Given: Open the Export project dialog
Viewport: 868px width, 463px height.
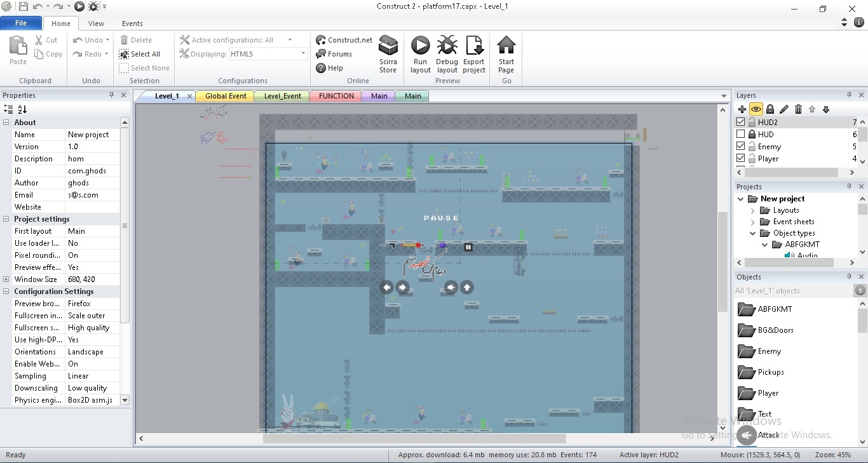Looking at the screenshot, I should [474, 53].
